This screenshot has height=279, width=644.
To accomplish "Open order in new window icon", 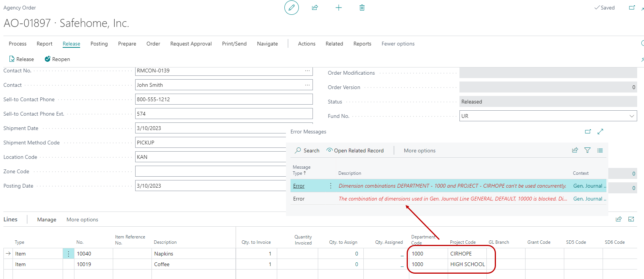I will (632, 8).
